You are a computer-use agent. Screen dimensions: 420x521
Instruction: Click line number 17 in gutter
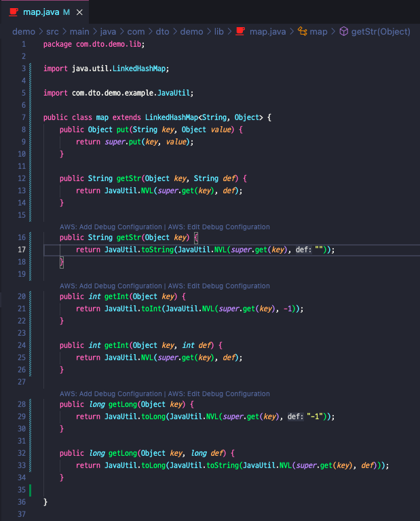(x=22, y=250)
